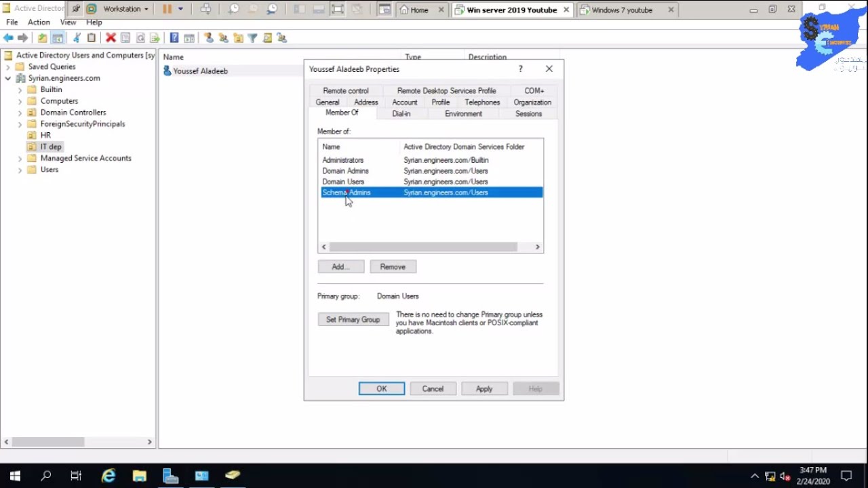Click the Set Primary Group button
Viewport: 868px width, 488px height.
353,320
